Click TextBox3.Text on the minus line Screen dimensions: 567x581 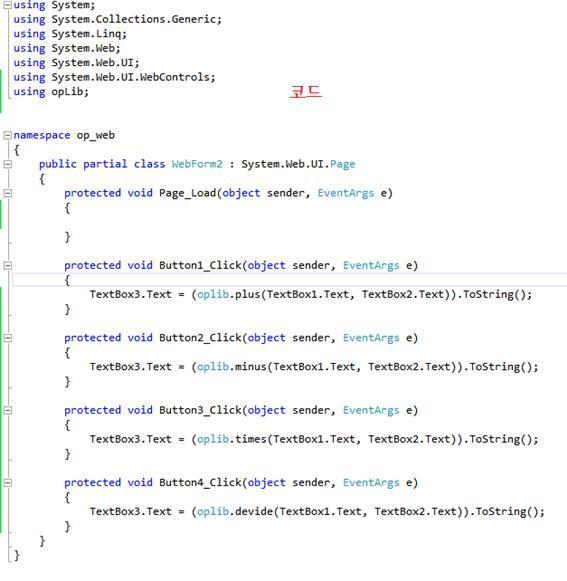(x=130, y=367)
